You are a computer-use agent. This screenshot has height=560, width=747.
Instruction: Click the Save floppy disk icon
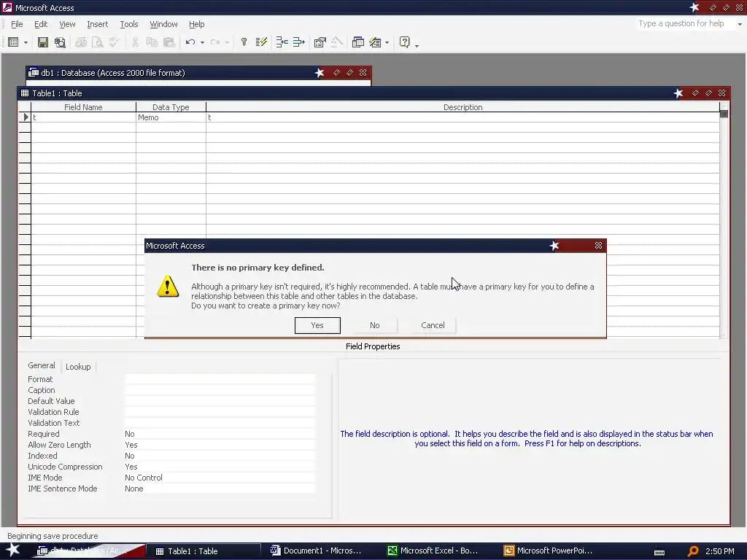43,42
